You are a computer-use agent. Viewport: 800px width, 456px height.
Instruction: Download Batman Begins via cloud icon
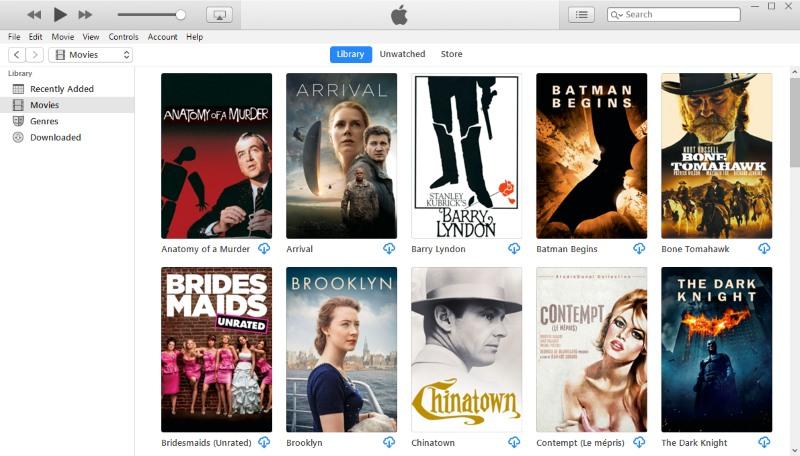[639, 248]
